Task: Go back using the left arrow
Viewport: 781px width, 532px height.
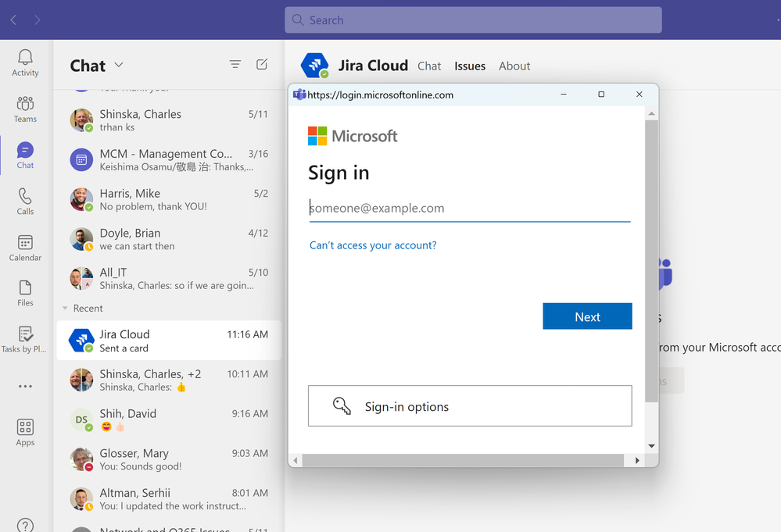Action: [x=13, y=20]
